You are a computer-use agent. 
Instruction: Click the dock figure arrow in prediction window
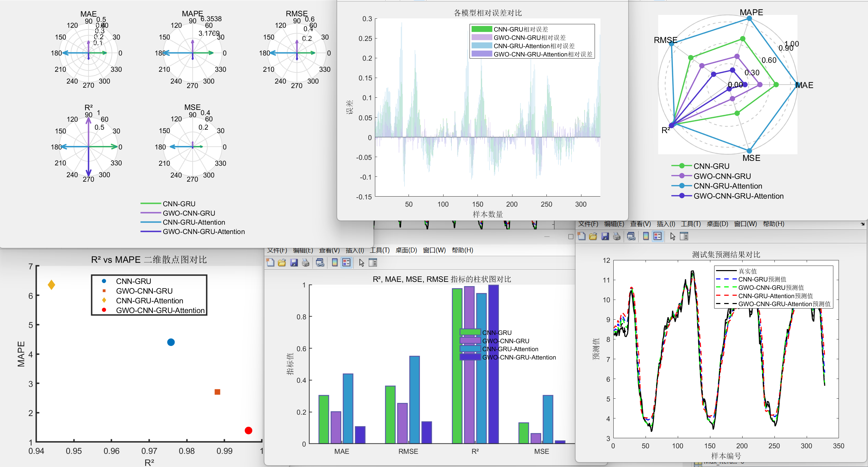[x=862, y=224]
